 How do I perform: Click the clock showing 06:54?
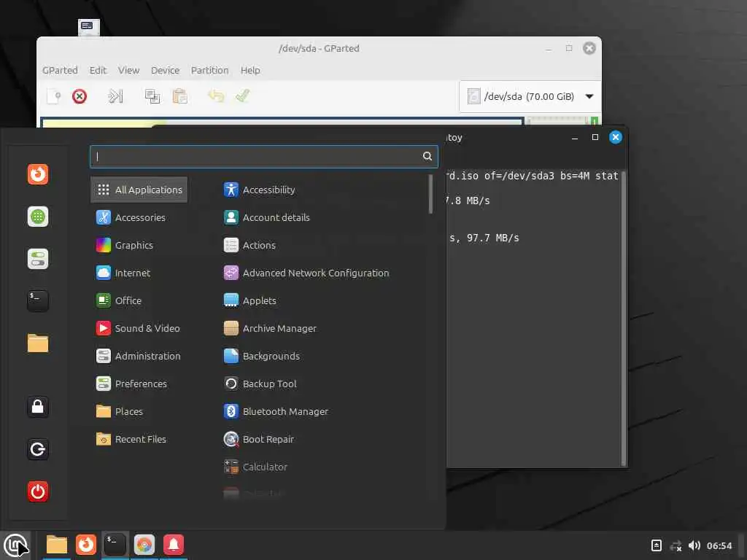click(719, 545)
